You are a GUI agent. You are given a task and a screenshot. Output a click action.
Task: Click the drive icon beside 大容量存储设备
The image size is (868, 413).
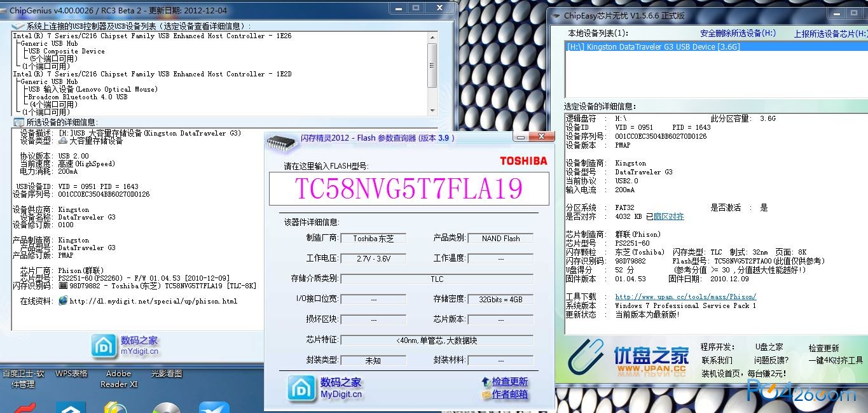point(62,141)
